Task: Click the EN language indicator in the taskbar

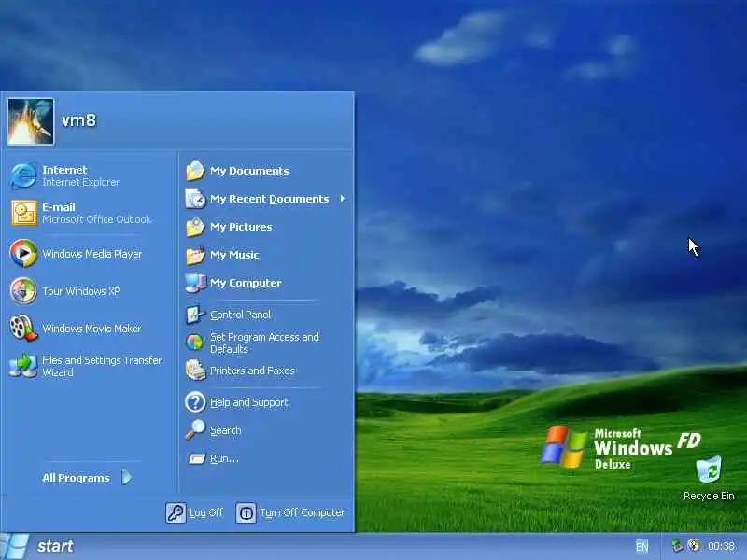Action: pos(641,546)
